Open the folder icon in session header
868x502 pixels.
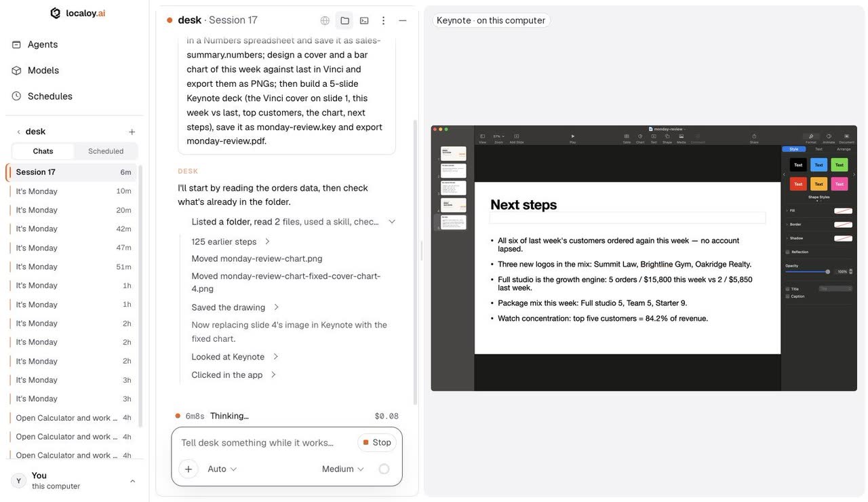pyautogui.click(x=344, y=20)
